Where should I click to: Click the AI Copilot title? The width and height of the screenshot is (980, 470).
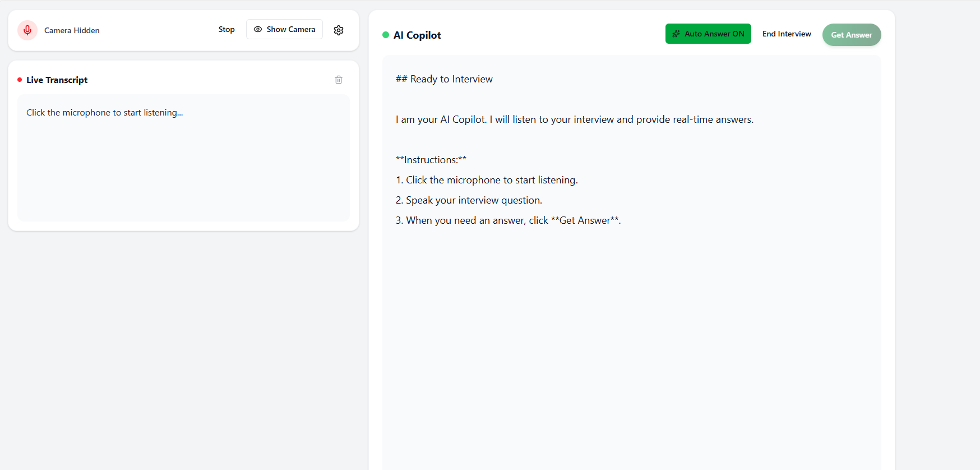[417, 35]
